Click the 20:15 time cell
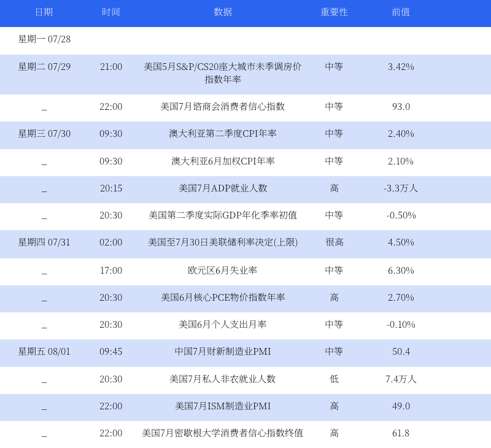Viewport: 491px width, 448px height. [x=111, y=188]
